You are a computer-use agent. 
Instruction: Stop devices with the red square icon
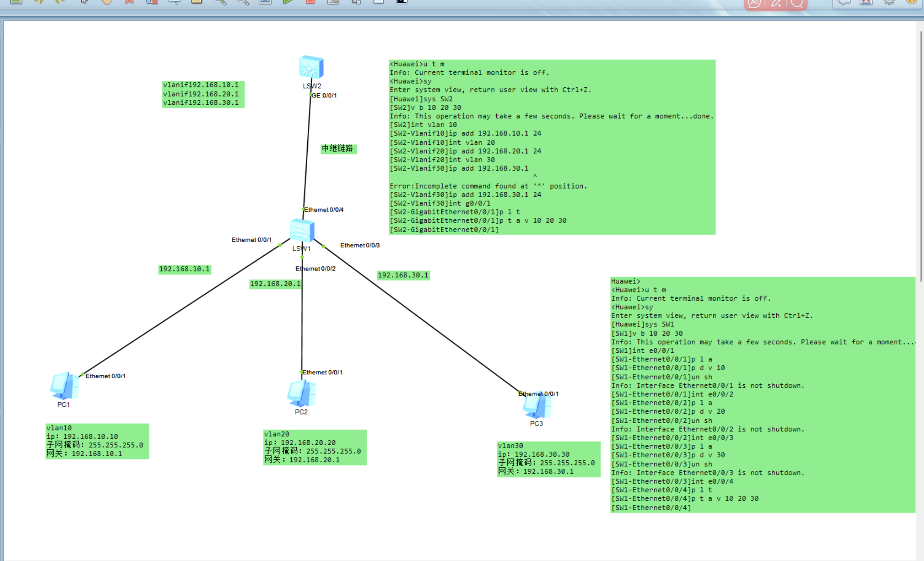(x=311, y=2)
